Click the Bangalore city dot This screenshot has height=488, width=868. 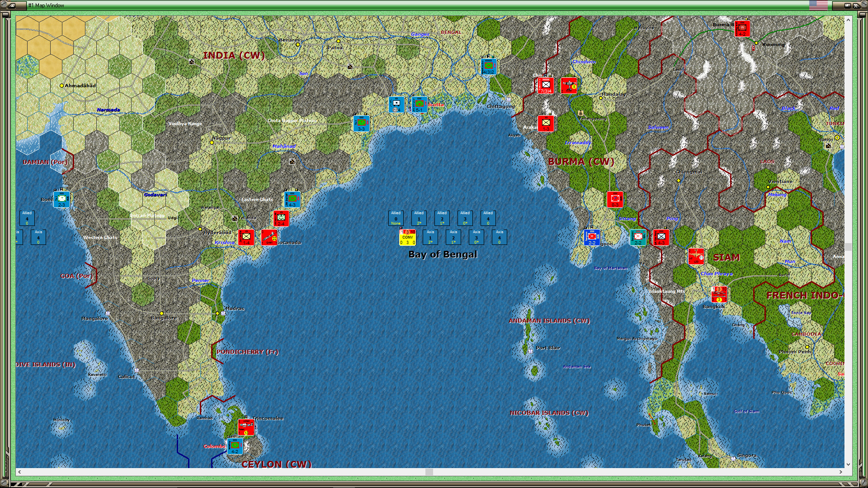(161, 313)
